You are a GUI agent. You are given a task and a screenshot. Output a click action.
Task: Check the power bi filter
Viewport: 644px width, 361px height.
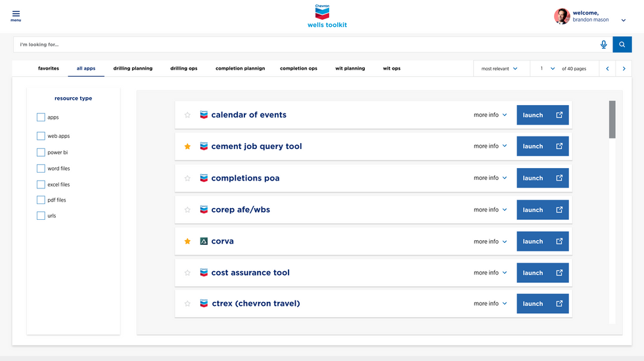[x=41, y=152]
